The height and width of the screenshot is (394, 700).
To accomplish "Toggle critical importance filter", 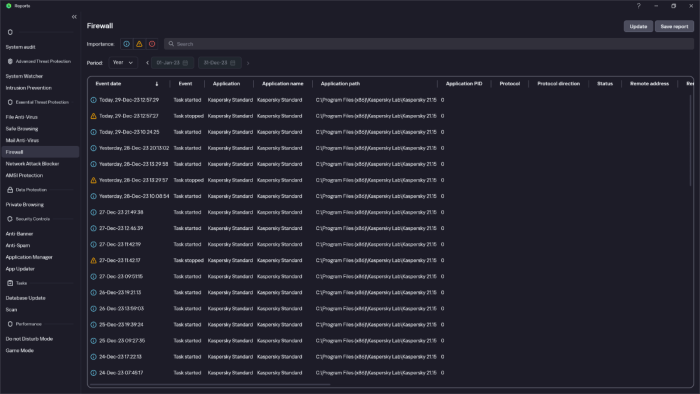I will click(152, 44).
